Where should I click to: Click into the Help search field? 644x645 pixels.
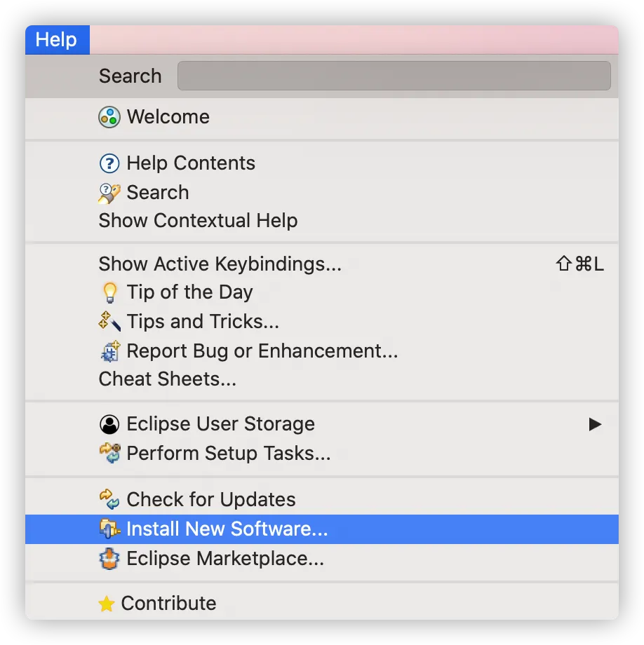click(394, 76)
